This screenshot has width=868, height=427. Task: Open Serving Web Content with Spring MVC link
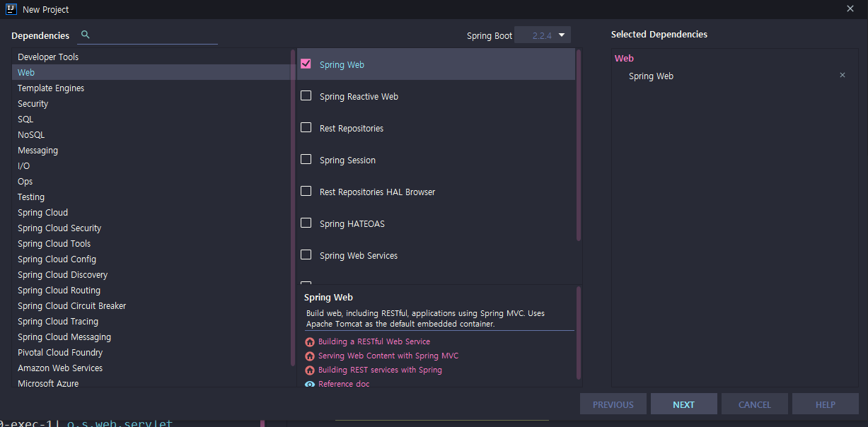point(388,356)
